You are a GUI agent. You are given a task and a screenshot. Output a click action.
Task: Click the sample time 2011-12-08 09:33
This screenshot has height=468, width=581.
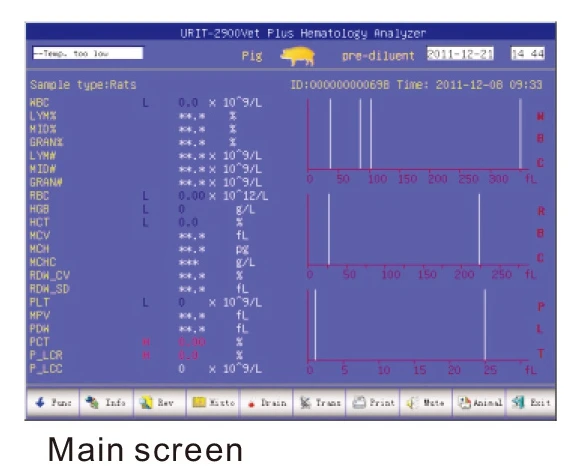tap(489, 85)
